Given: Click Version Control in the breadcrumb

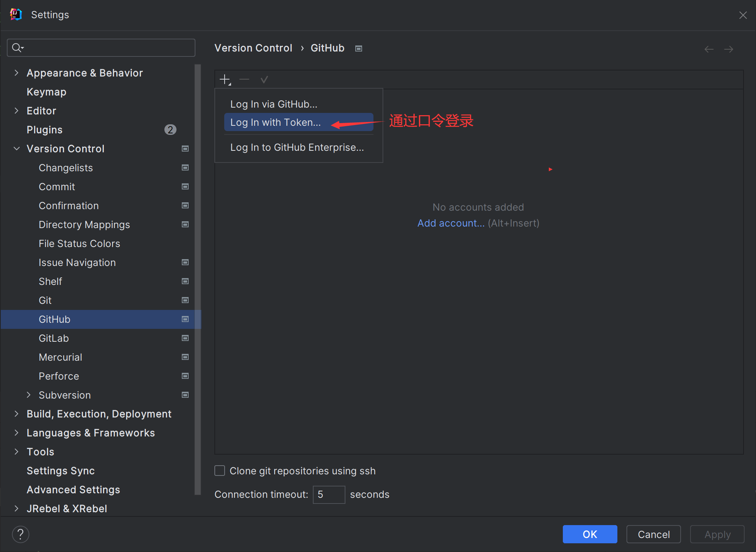Looking at the screenshot, I should (253, 48).
